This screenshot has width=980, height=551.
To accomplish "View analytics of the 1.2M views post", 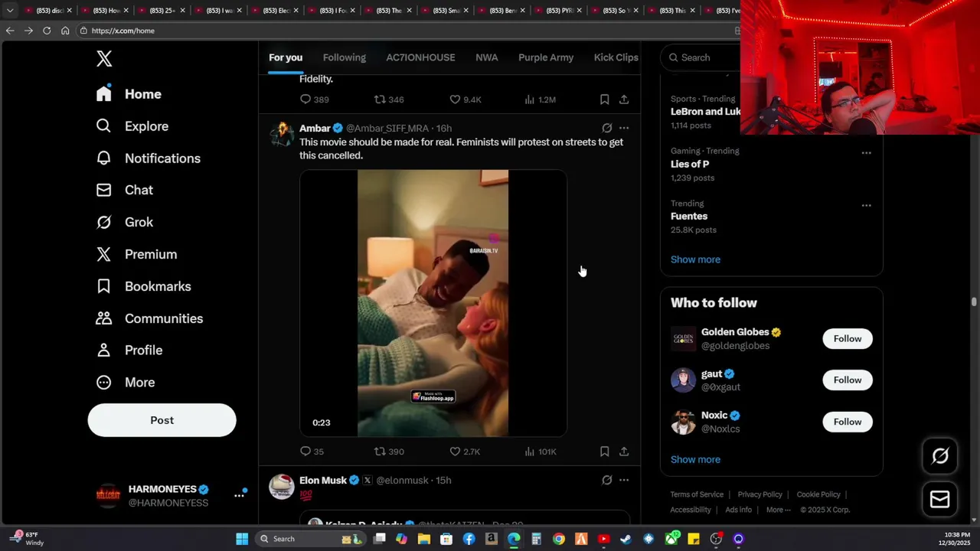I will [x=540, y=99].
